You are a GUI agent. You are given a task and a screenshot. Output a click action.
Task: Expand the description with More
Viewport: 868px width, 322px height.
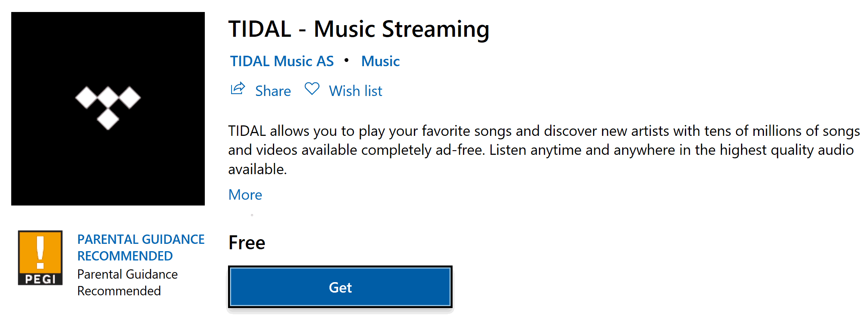(245, 195)
